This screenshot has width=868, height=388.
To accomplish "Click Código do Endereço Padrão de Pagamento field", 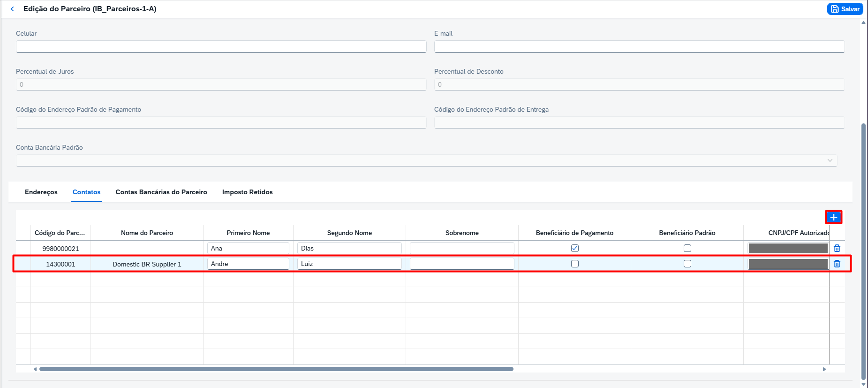I will (221, 122).
